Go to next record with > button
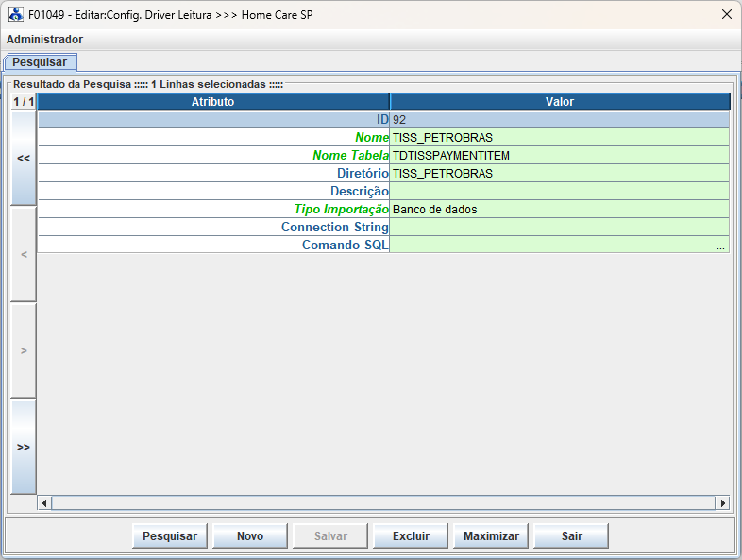This screenshot has height=560, width=742. pyautogui.click(x=24, y=350)
